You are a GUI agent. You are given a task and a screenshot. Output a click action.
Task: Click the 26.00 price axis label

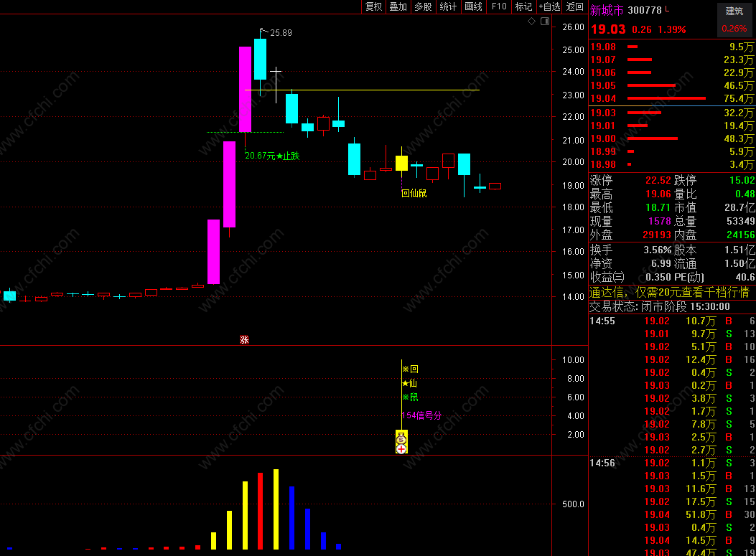point(573,27)
